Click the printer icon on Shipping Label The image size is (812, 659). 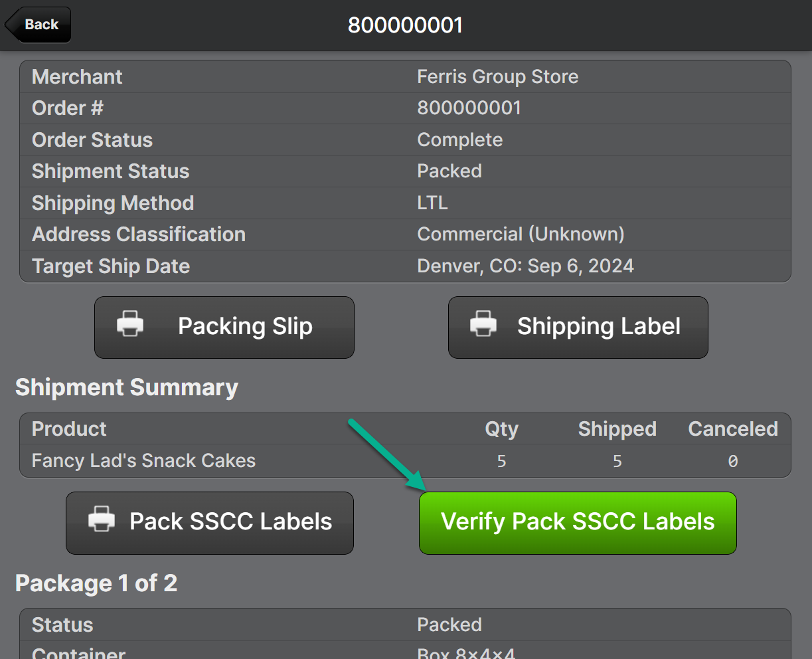pos(483,325)
